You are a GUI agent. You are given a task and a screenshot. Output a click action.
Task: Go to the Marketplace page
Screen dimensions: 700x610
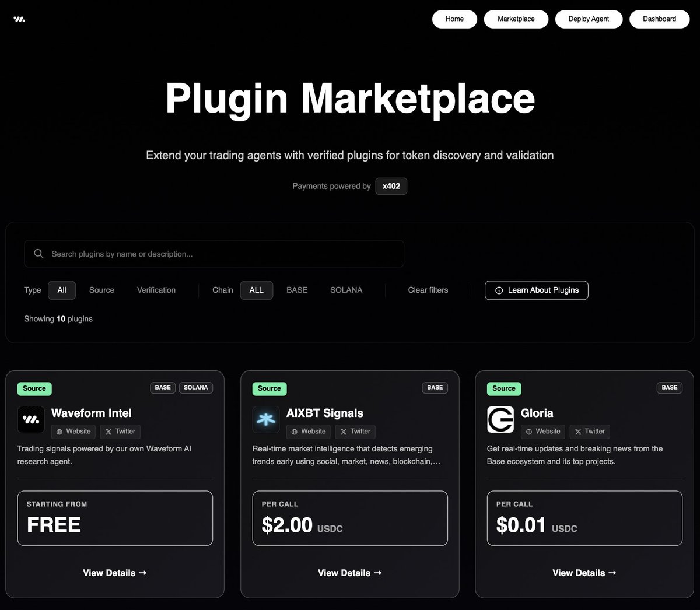click(516, 19)
